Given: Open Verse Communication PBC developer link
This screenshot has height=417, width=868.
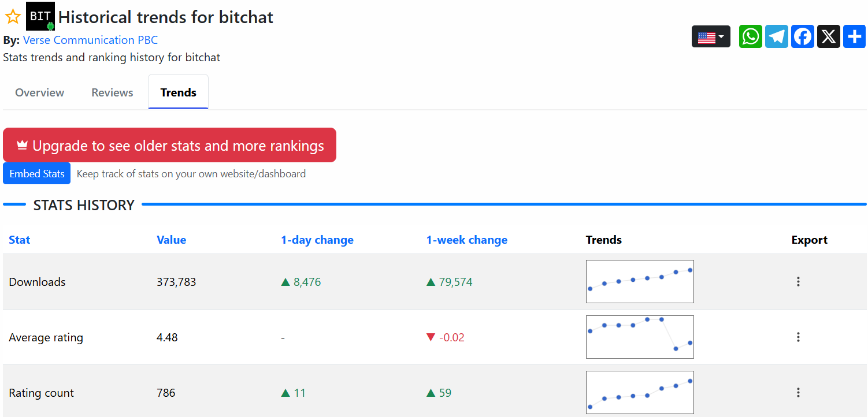Looking at the screenshot, I should 90,40.
